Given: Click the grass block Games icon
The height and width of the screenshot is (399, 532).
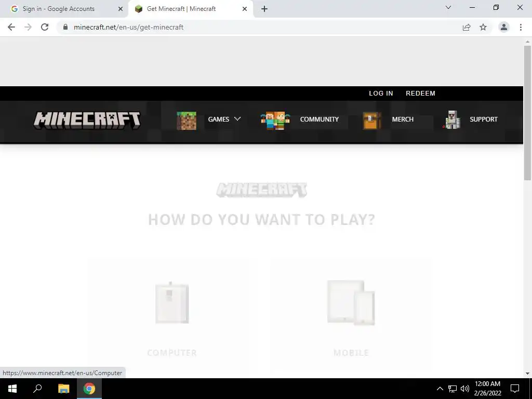Looking at the screenshot, I should click(x=187, y=121).
